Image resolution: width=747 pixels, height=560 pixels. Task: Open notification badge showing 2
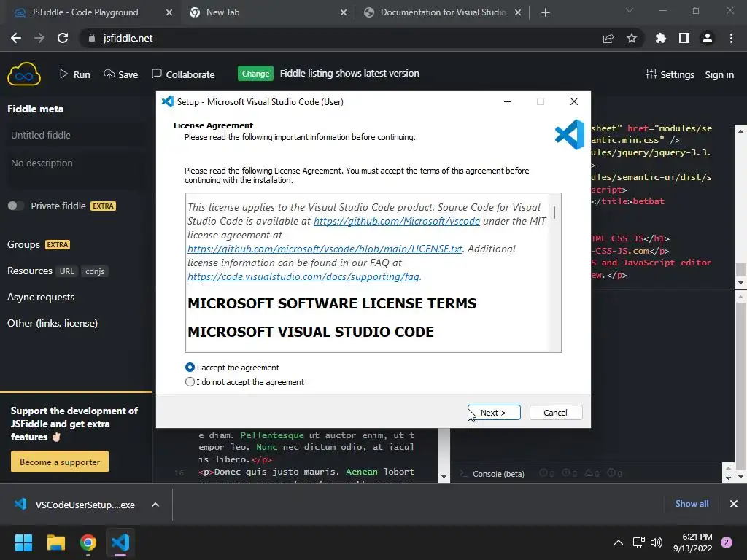(727, 542)
